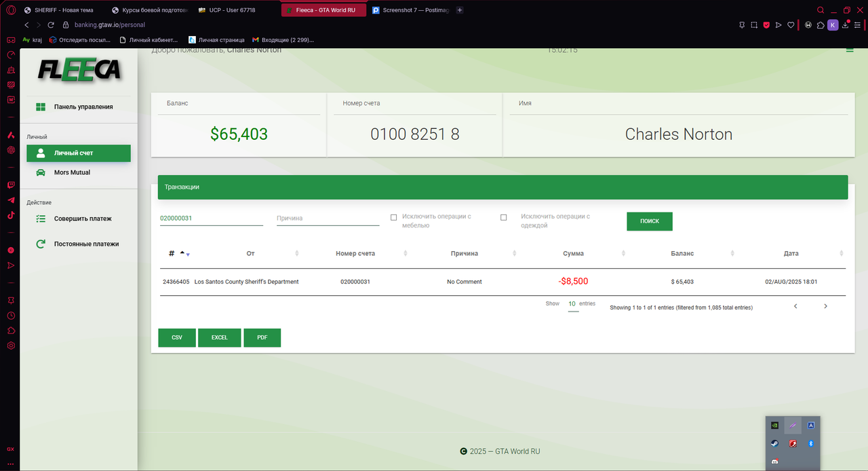The image size is (868, 471).
Task: Sort by От column arrows
Action: [296, 253]
